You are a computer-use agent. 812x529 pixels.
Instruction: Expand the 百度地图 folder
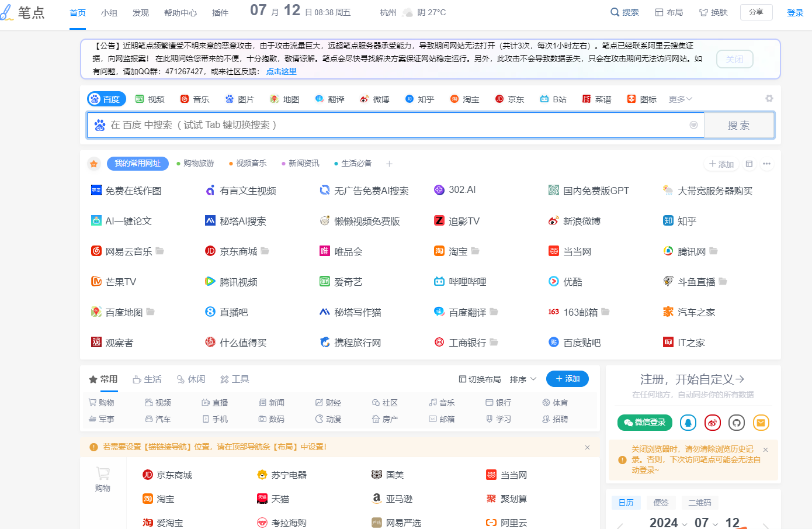point(151,312)
